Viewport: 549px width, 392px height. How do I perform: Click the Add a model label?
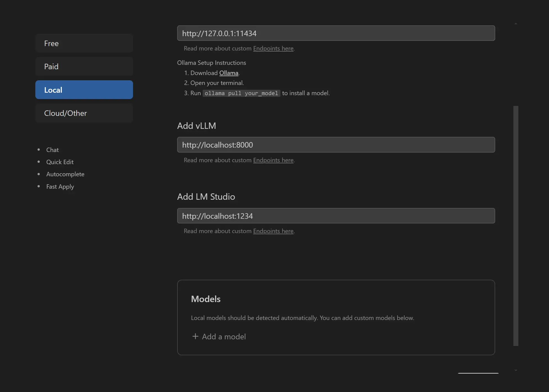224,337
